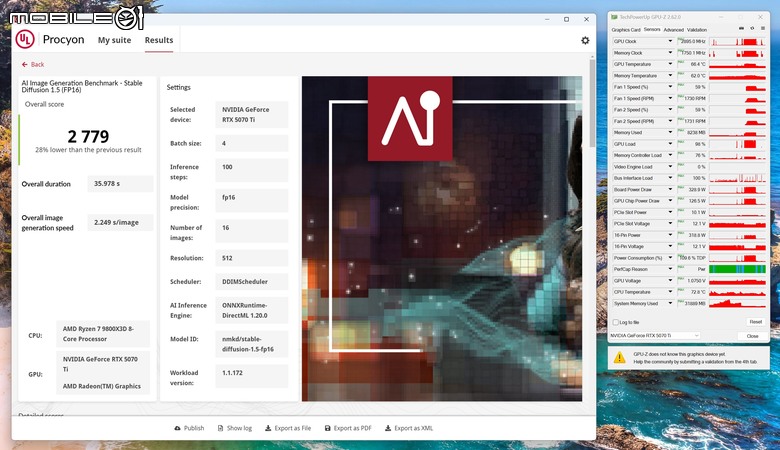Click the GPU Clock max indicator icon
Screen dimensions: 780x450
pyautogui.click(x=680, y=39)
